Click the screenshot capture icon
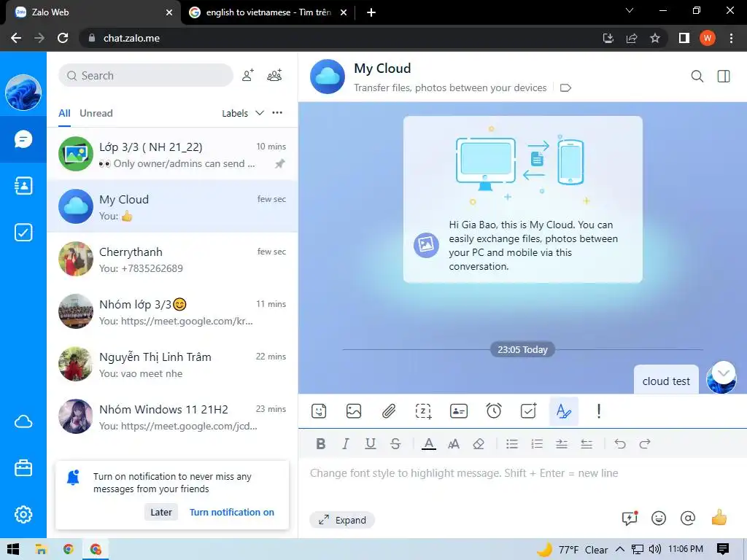 424,411
